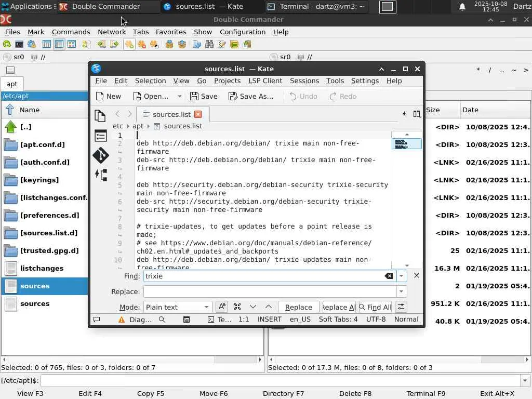532x399 pixels.
Task: Click the target equals source right-arrow icon
Action: tap(114, 44)
